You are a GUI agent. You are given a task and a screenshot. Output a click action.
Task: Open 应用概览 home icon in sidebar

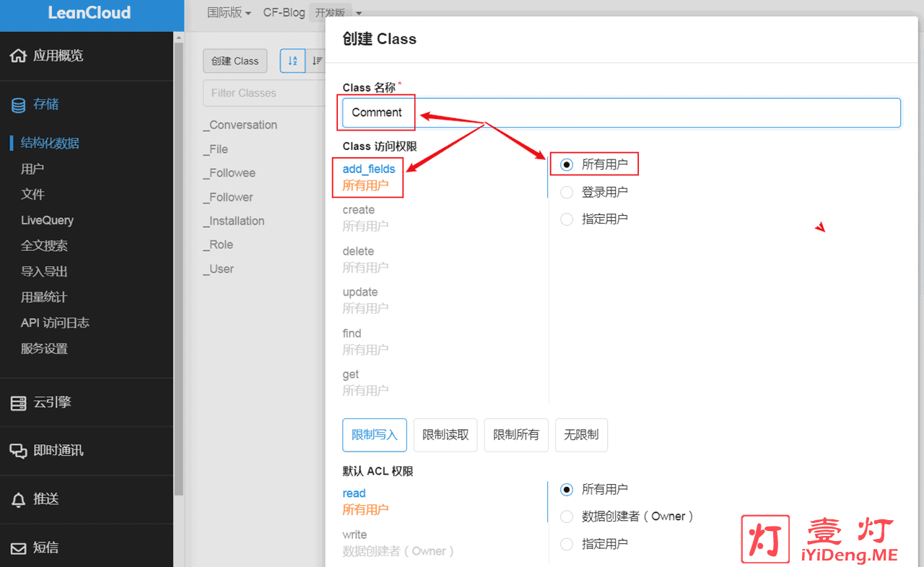[x=18, y=56]
